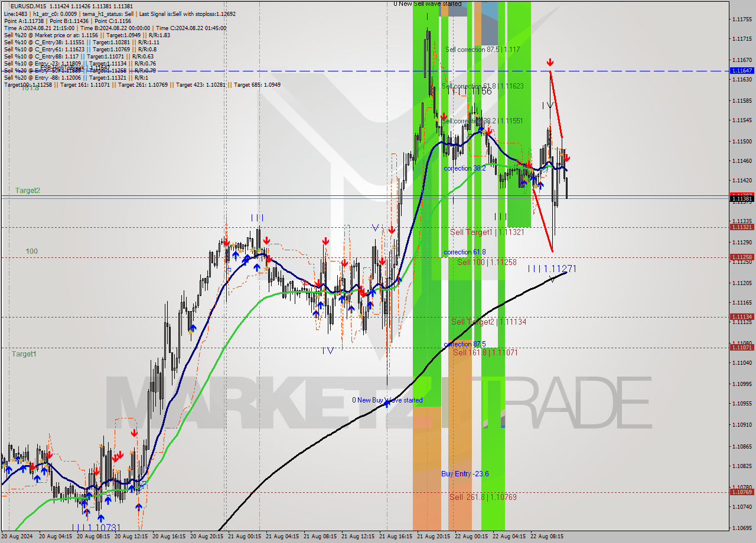Click the red 1.11321 price axis tag
The image size is (756, 543).
(742, 227)
